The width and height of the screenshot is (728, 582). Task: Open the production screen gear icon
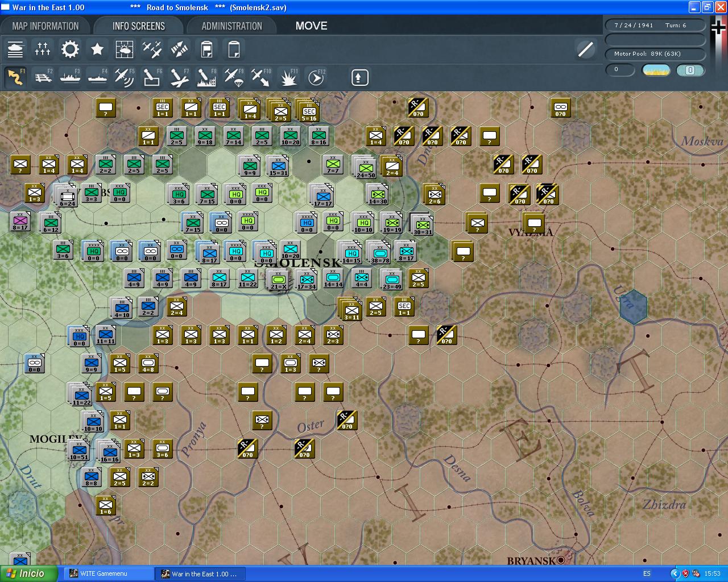click(x=70, y=49)
